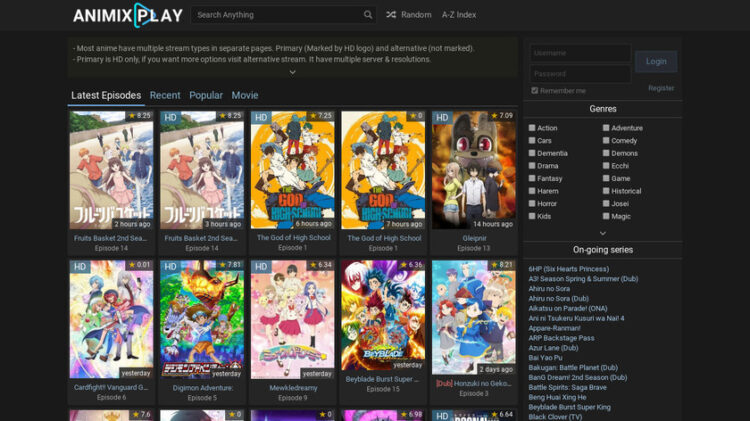
Task: Open Honzuki no Gekokujou dub thumbnail
Action: (474, 317)
